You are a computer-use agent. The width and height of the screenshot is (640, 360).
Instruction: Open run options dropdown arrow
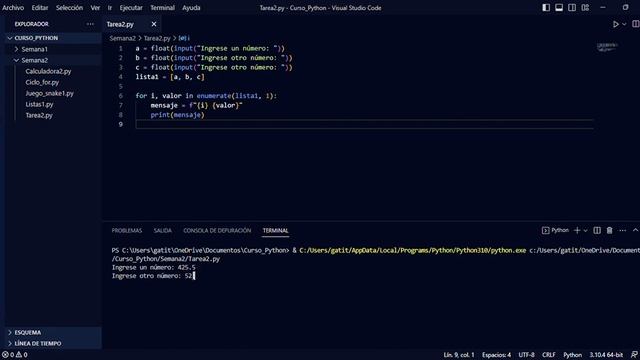[x=624, y=24]
